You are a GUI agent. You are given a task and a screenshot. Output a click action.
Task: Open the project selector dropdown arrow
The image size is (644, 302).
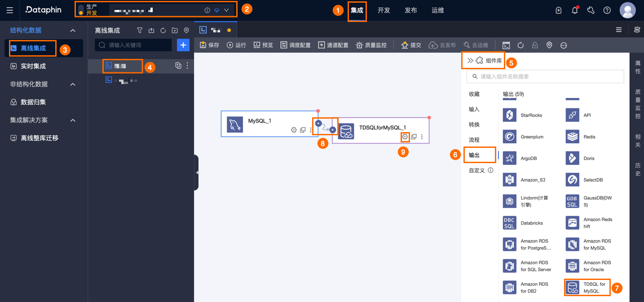pos(226,10)
